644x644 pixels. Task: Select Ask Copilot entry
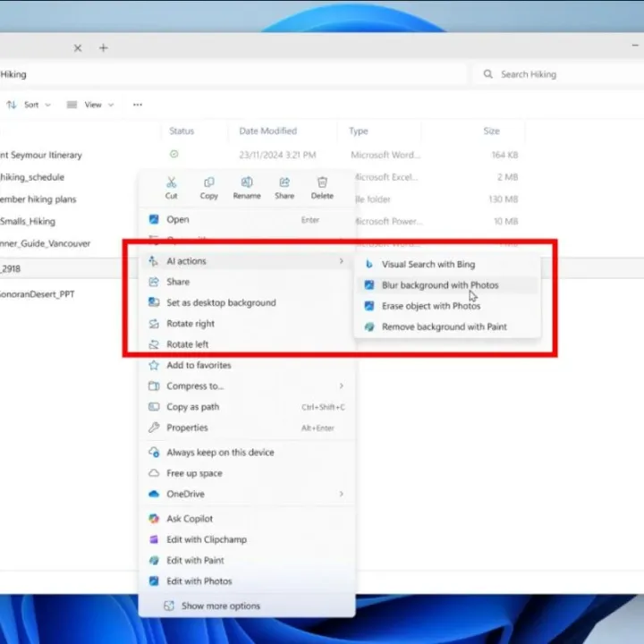point(247,519)
